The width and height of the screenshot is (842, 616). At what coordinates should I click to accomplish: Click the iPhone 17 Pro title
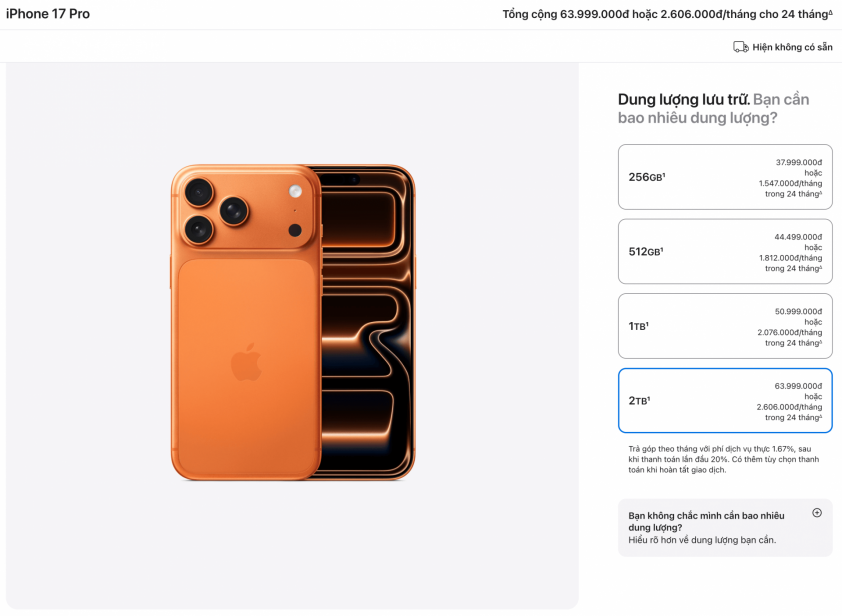click(48, 14)
